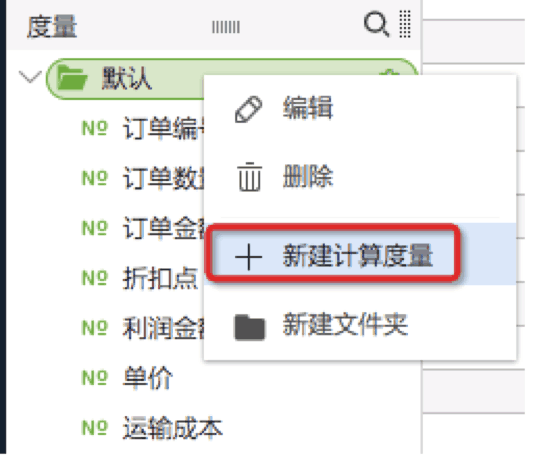Click the panel drag handle bars in header
This screenshot has height=463, width=534.
coord(226,27)
